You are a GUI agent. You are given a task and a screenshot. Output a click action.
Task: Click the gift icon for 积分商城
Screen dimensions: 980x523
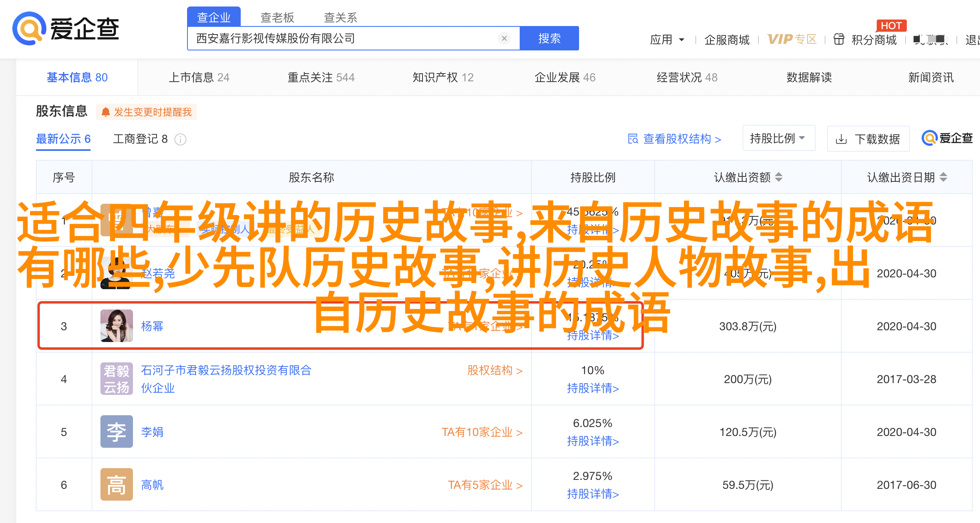[839, 39]
